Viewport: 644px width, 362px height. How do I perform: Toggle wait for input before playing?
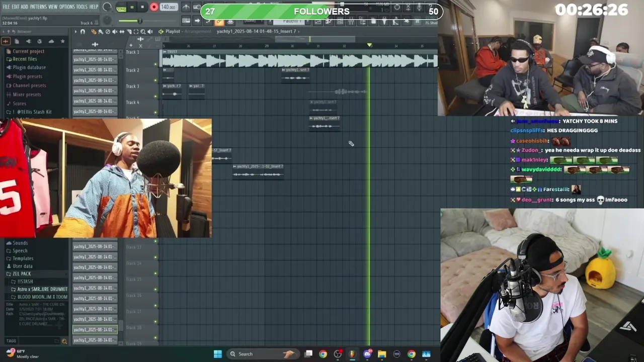pos(197,7)
